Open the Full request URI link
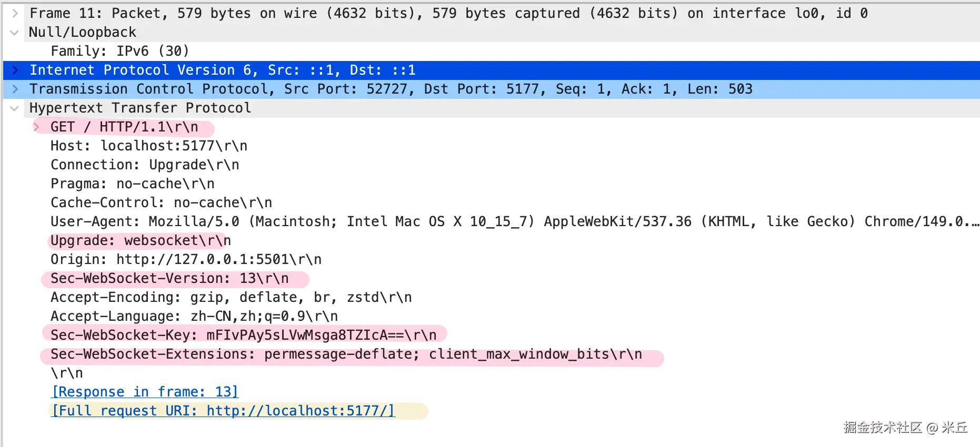 tap(223, 411)
